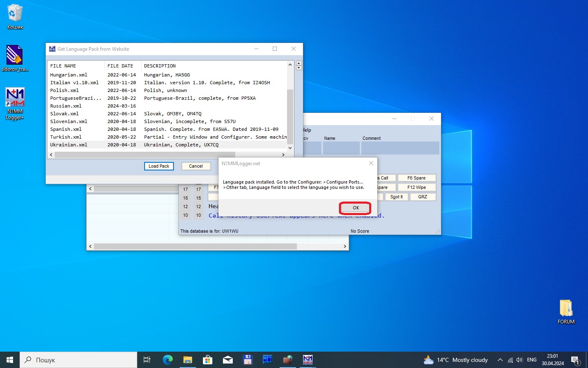Open the weather widget showing 14°C

(x=456, y=360)
